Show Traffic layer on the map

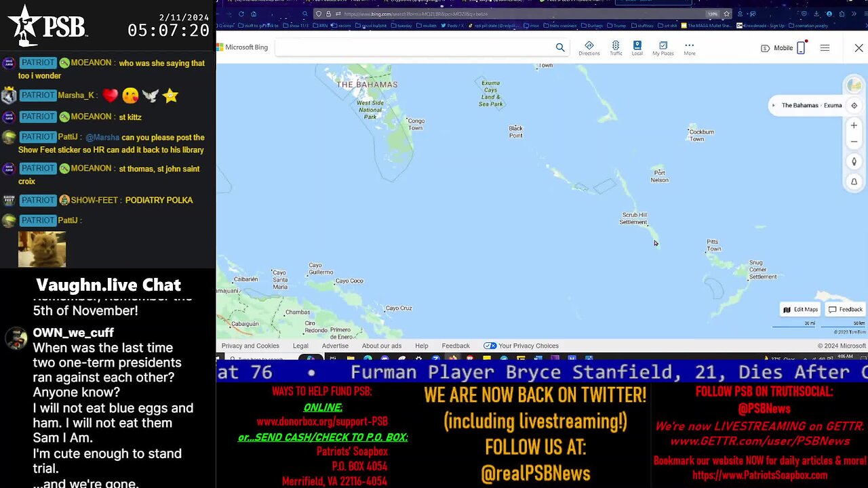pyautogui.click(x=616, y=48)
